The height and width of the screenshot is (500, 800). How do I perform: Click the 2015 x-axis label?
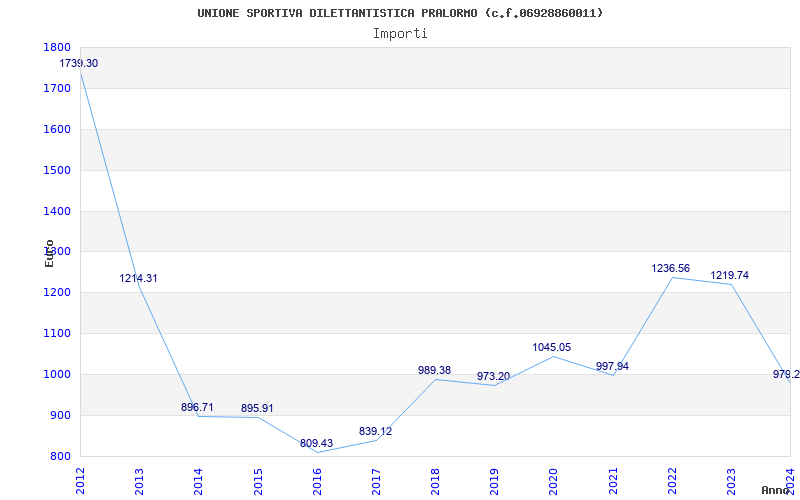[258, 482]
